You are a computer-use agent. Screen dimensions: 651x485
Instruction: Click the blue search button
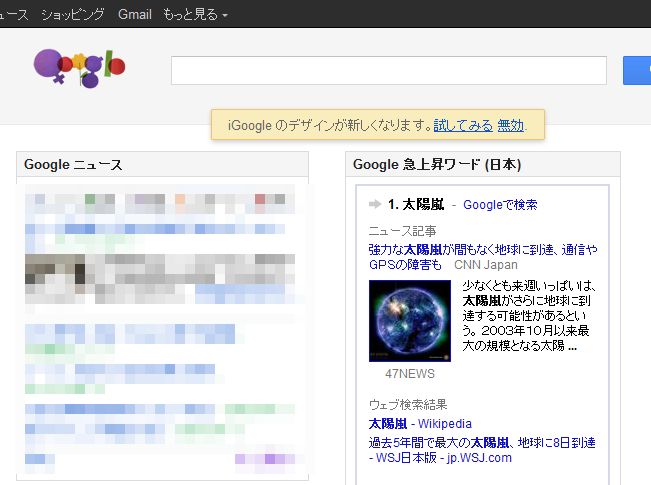click(x=637, y=71)
